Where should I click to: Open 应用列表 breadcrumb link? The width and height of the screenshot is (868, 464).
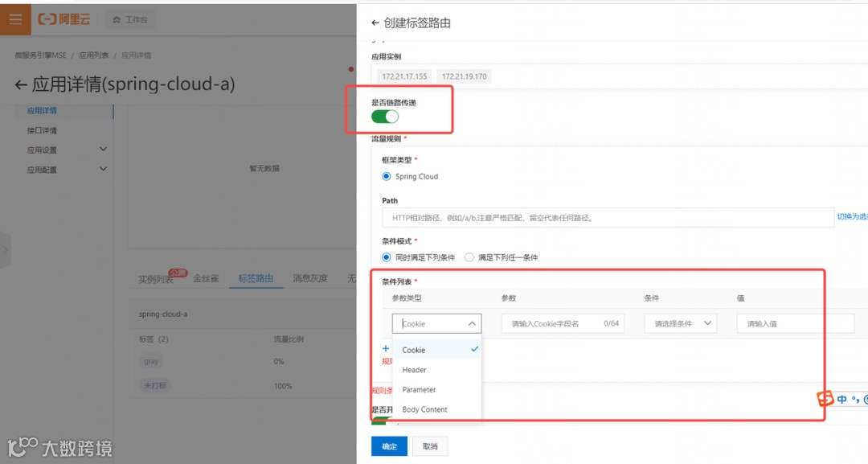93,55
